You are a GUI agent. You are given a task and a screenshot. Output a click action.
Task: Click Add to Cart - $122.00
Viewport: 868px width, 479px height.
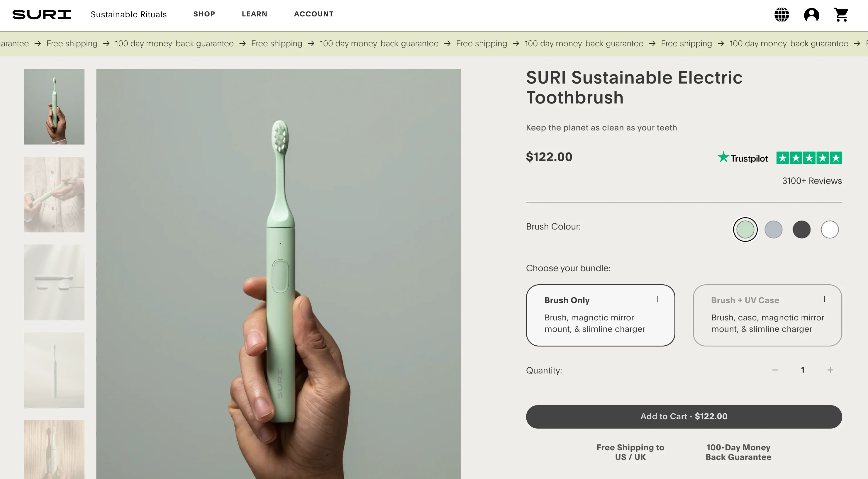point(684,417)
